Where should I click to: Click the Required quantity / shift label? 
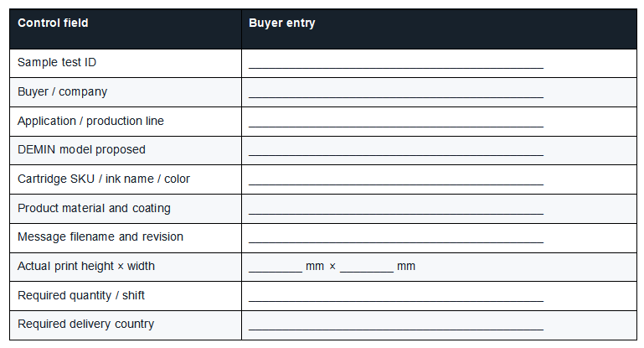[x=81, y=295]
